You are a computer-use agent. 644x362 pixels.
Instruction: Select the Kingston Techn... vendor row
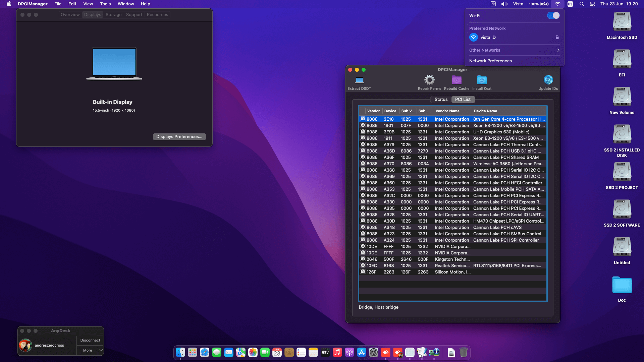(453, 259)
